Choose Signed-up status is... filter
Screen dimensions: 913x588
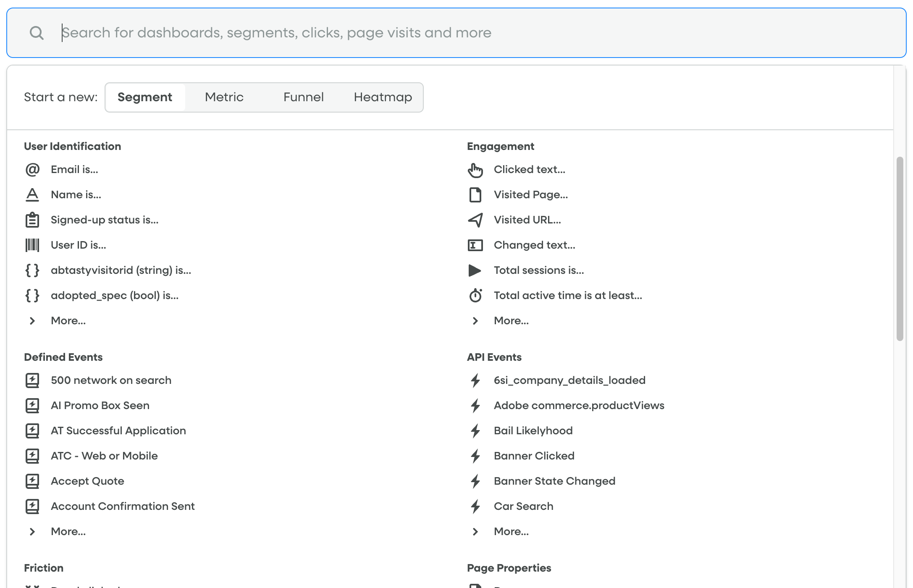click(105, 220)
